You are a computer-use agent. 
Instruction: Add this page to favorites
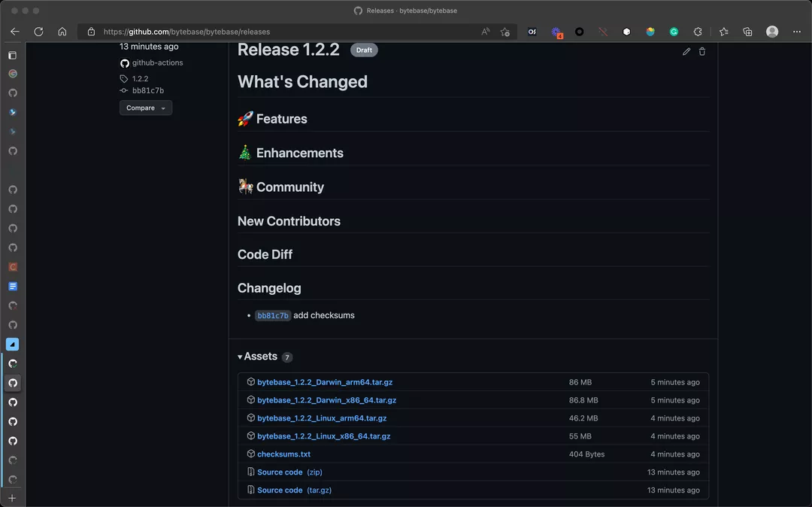click(x=505, y=32)
